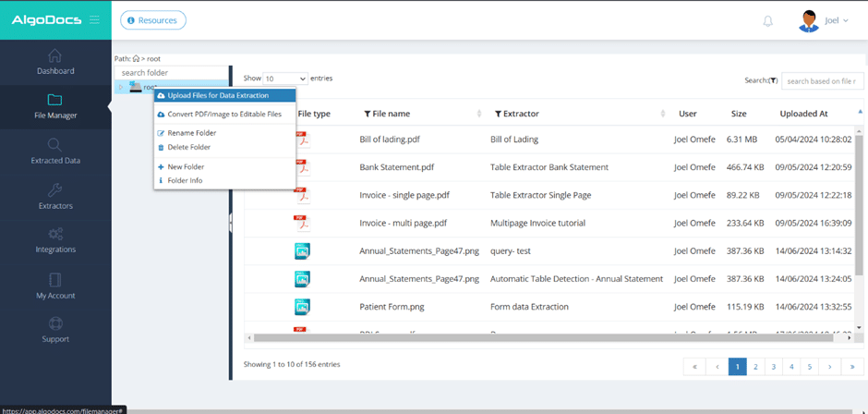Open Extracted Data in sidebar

pyautogui.click(x=55, y=151)
